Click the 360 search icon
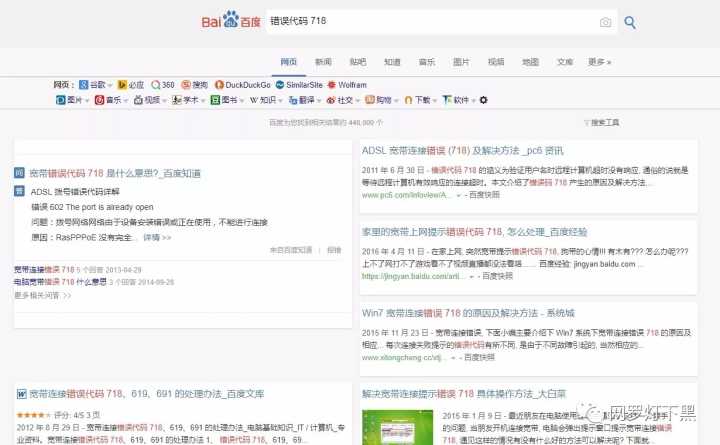 tap(156, 85)
